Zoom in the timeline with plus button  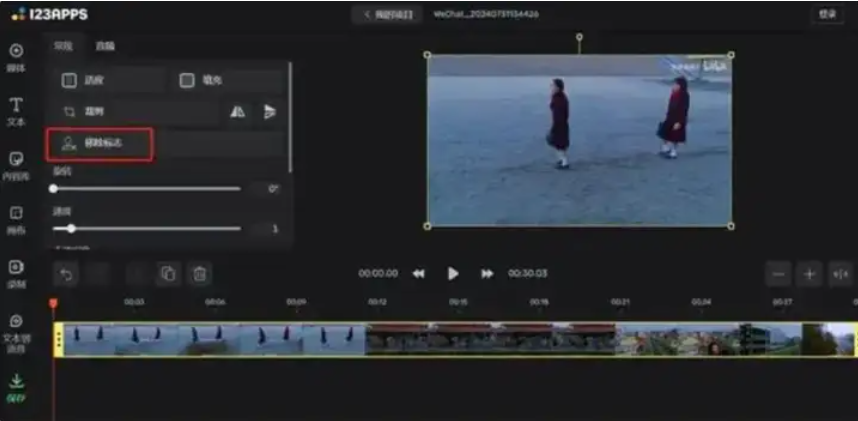click(x=809, y=273)
